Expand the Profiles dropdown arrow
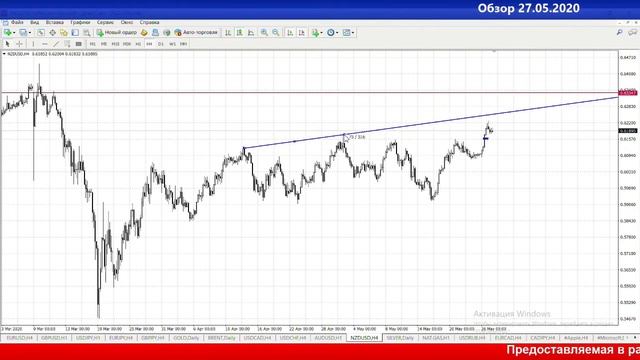640x360 pixels. click(x=30, y=33)
